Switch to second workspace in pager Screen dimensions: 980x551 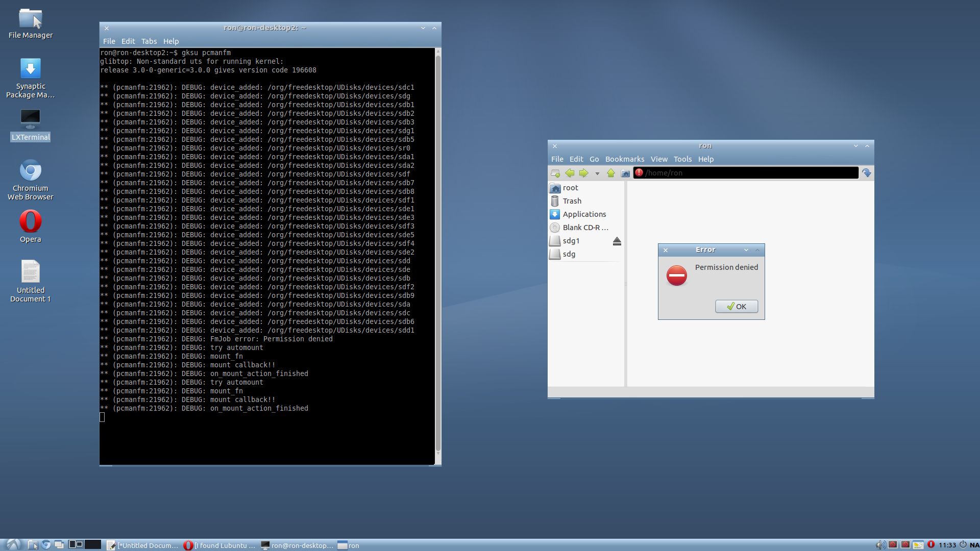click(x=92, y=544)
